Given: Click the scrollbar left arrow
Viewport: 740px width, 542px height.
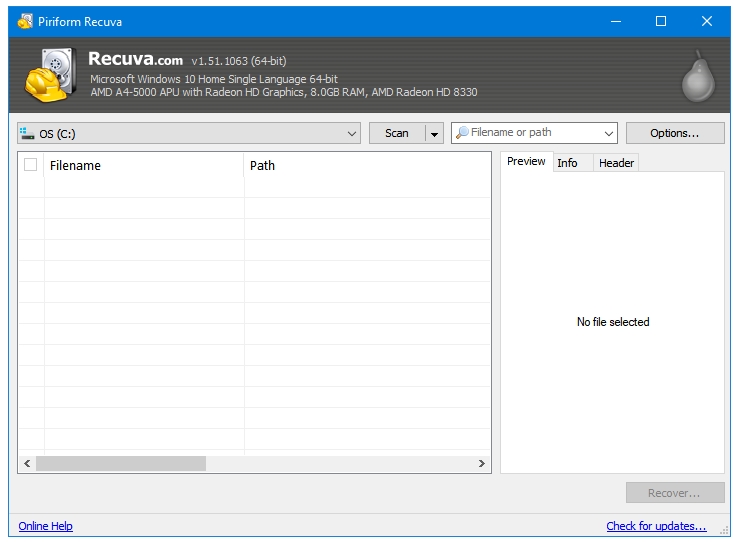Looking at the screenshot, I should click(27, 464).
